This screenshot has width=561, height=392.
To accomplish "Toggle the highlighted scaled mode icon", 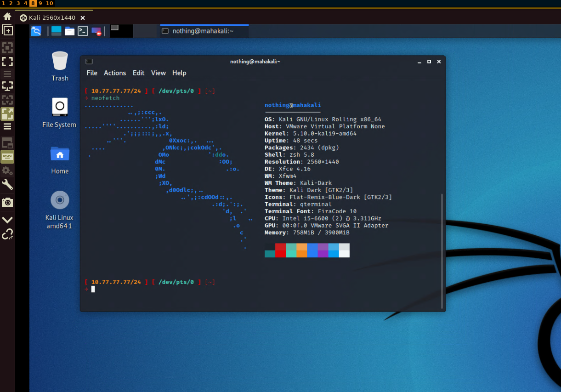I will [x=7, y=114].
